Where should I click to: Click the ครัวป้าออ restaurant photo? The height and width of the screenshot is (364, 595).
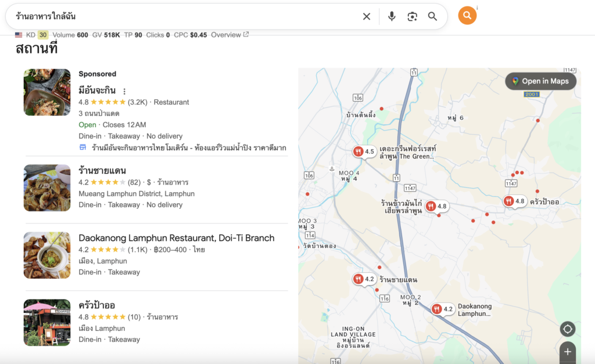(x=47, y=322)
